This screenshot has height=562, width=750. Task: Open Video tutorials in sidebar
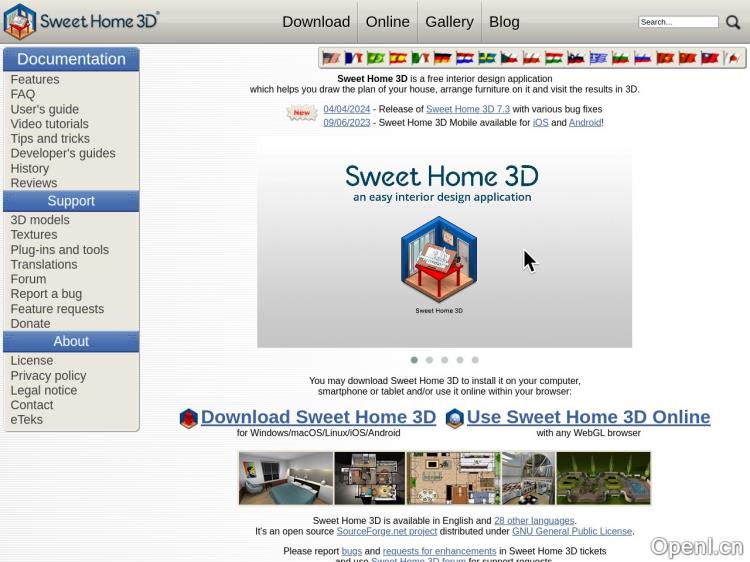point(49,124)
